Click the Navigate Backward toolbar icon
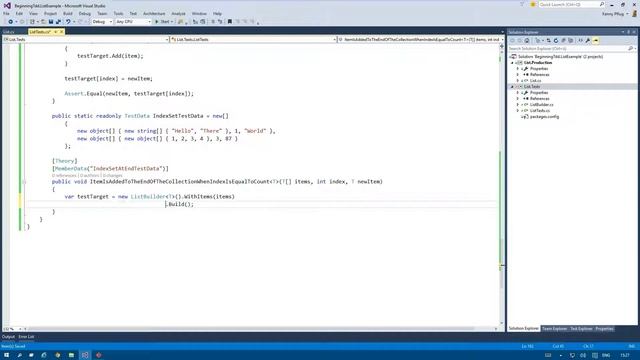The height and width of the screenshot is (360, 640). click(10, 22)
